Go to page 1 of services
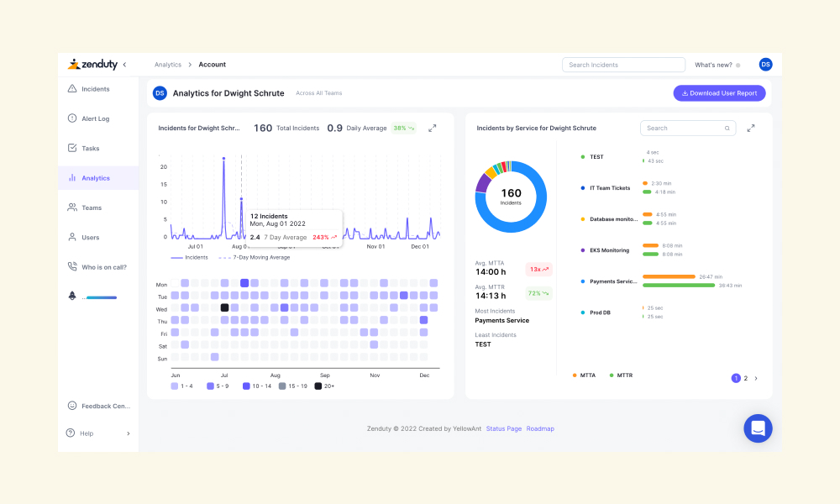 pyautogui.click(x=736, y=378)
